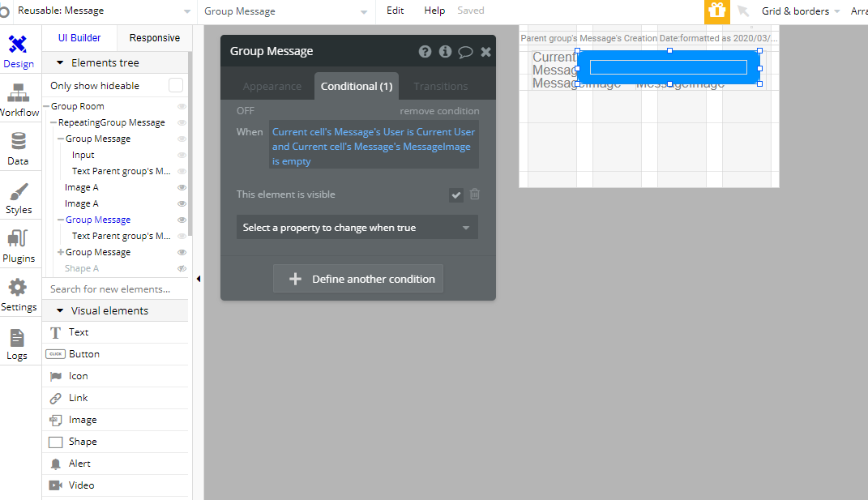Select the Link visual element
The height and width of the screenshot is (500, 868).
[x=115, y=398]
